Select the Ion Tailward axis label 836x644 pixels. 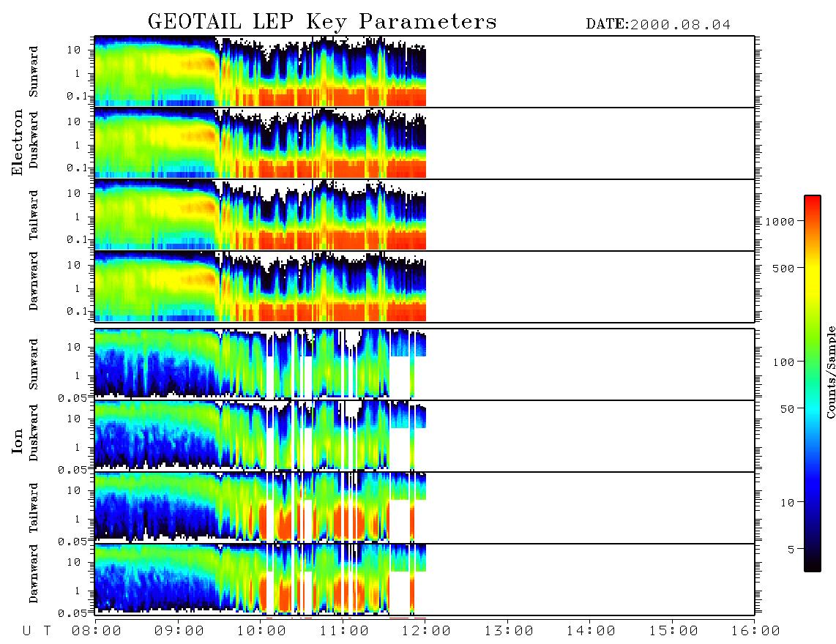tap(34, 507)
